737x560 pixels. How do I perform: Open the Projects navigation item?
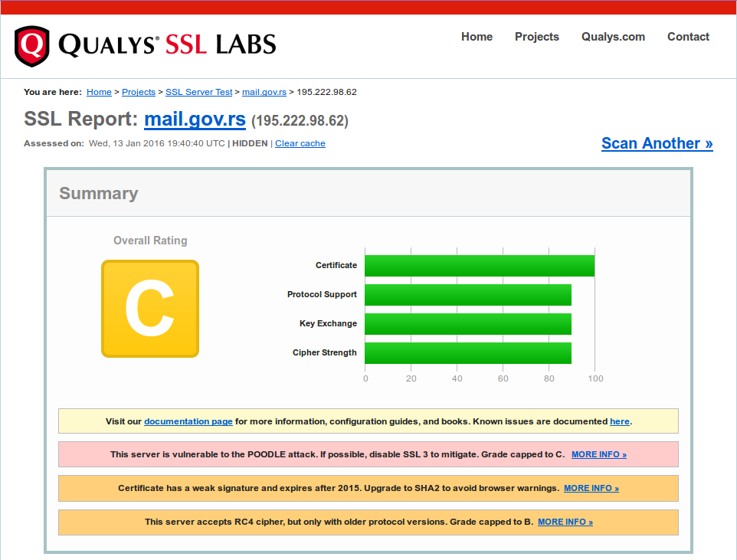click(x=537, y=37)
